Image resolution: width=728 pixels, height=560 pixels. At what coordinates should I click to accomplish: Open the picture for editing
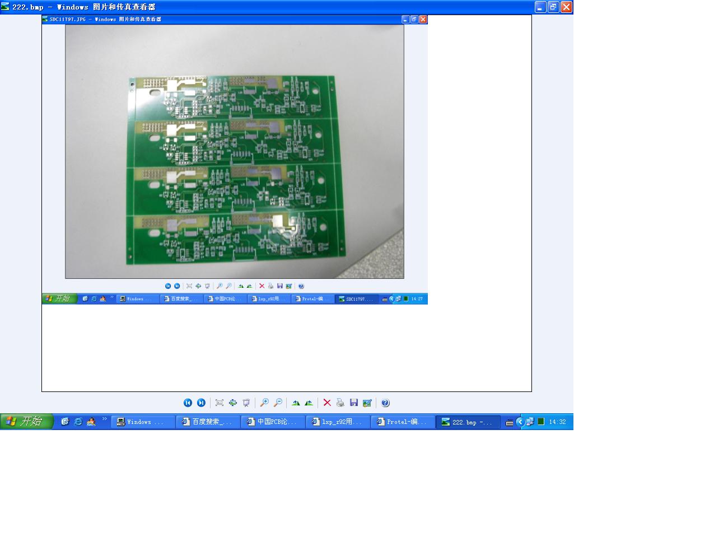[367, 403]
